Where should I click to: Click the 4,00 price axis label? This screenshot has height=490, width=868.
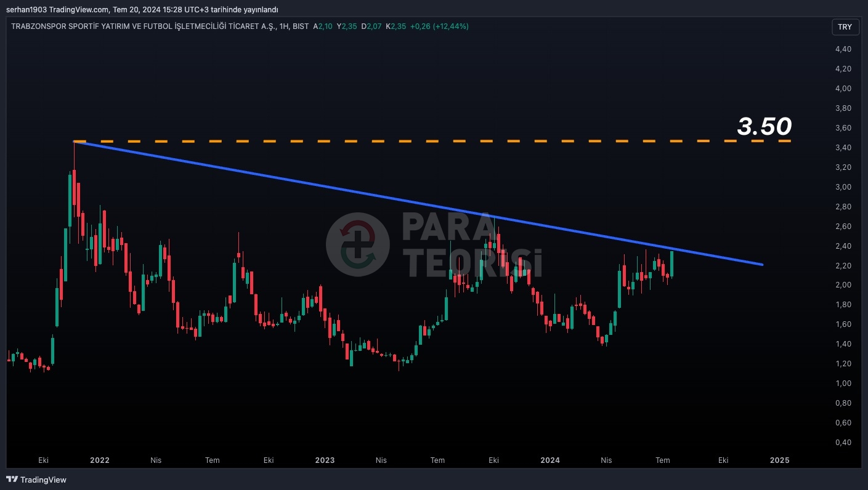843,89
